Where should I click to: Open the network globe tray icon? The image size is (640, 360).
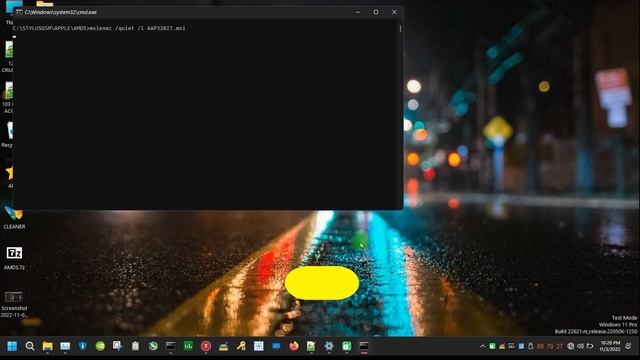[571, 346]
